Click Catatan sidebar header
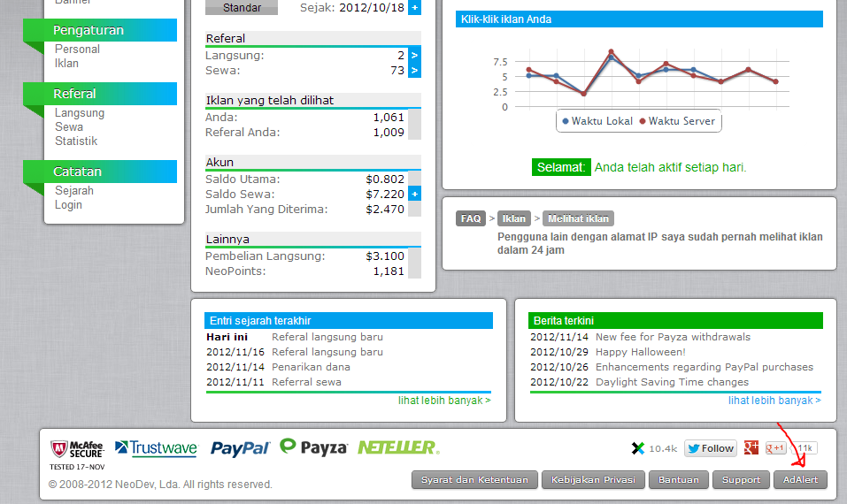This screenshot has width=847, height=504. coord(100,172)
